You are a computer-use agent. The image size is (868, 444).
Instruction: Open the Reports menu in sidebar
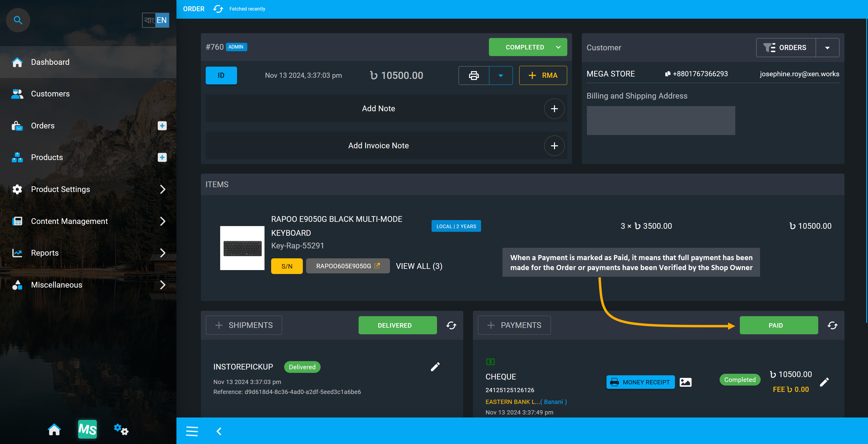(x=88, y=253)
